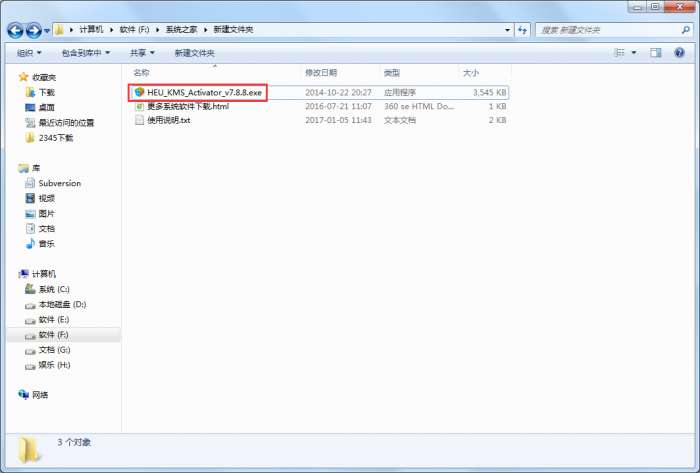This screenshot has width=700, height=473.
Task: Open the Subversion library
Action: pyautogui.click(x=60, y=183)
